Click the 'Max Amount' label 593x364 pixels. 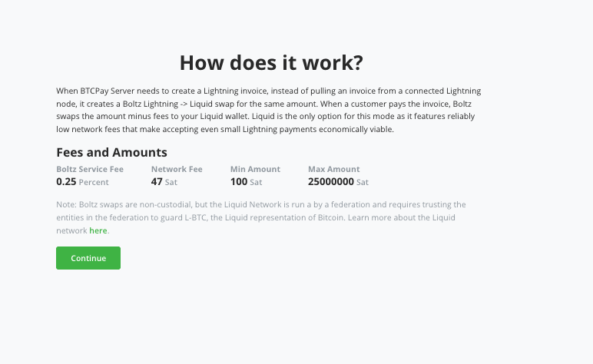[x=333, y=169]
